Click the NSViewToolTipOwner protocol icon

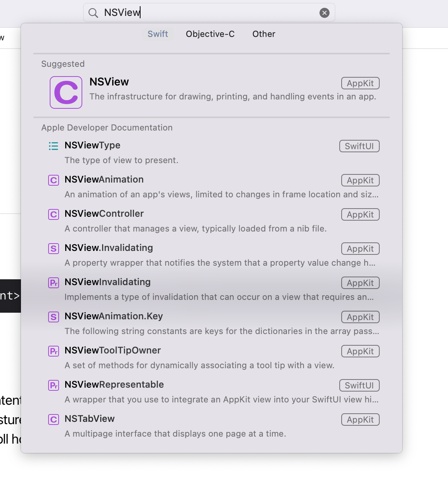(54, 351)
